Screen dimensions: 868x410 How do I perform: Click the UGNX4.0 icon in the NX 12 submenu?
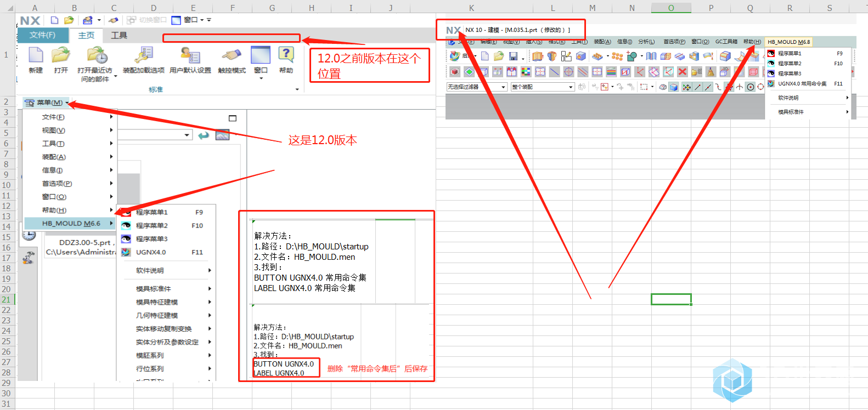[126, 252]
